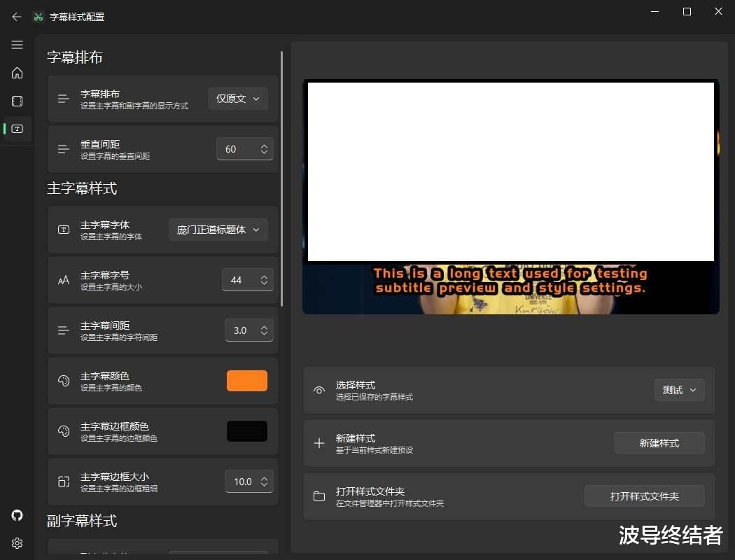735x560 pixels.
Task: Open the video processing sidebar page
Action: tap(17, 101)
